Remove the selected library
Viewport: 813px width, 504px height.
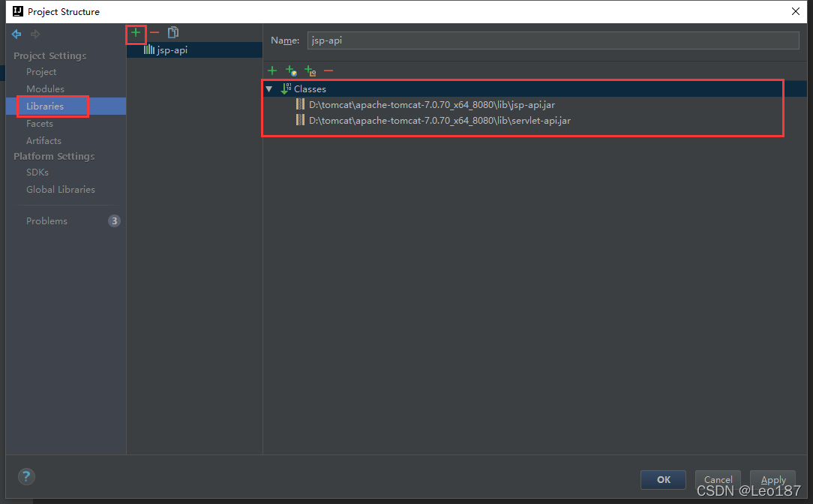click(154, 33)
